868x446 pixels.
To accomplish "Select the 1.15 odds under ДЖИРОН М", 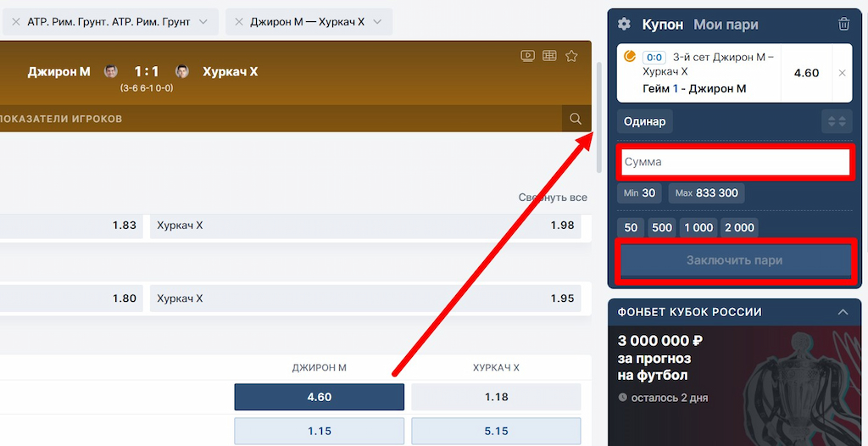I will 320,431.
